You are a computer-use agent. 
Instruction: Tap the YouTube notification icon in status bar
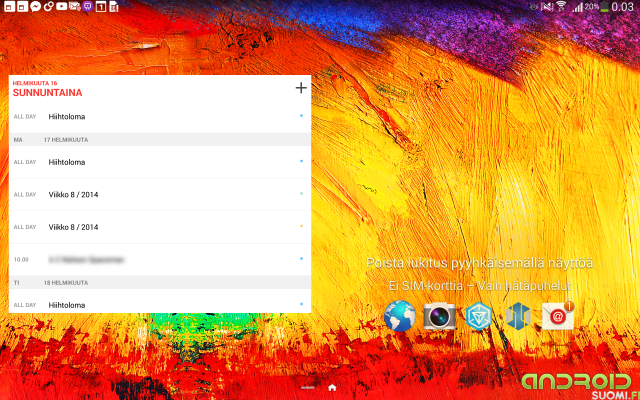[62, 6]
